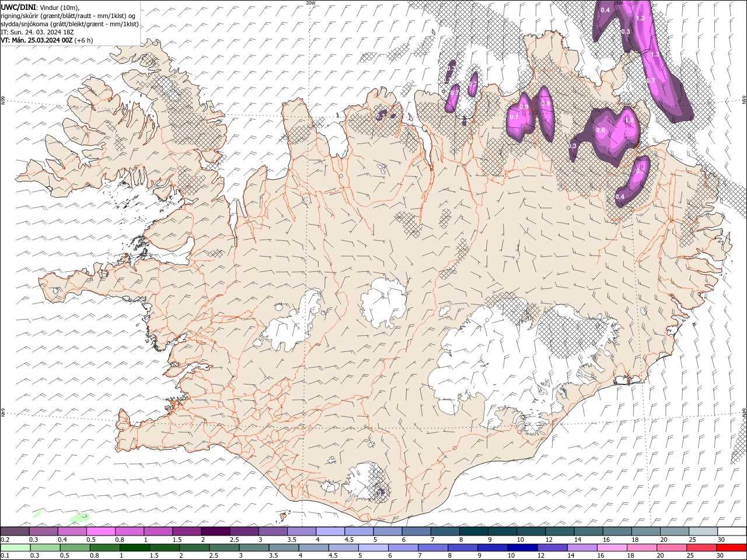The width and height of the screenshot is (747, 560).
Task: Click the '(+6 h)' forecast offset text
Action: tap(83, 40)
